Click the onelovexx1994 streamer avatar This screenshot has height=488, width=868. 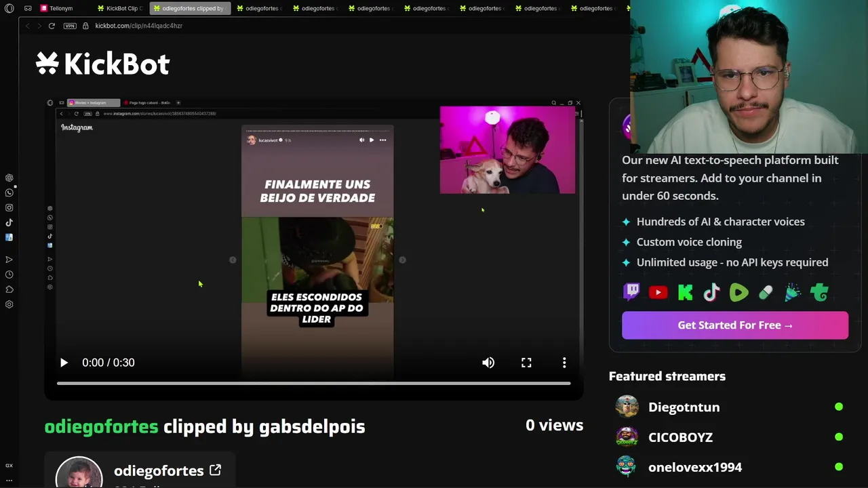point(627,466)
